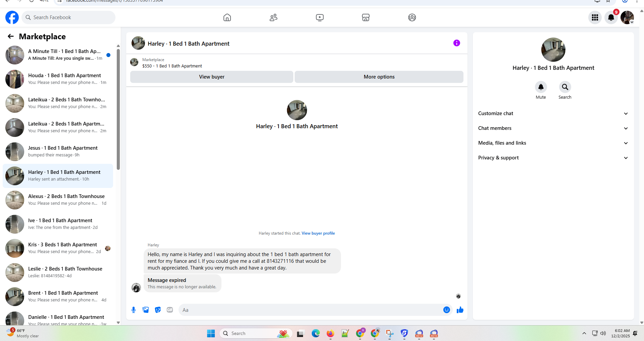Viewport: 644px width, 341px height.
Task: Expand Privacy & support section
Action: click(553, 158)
